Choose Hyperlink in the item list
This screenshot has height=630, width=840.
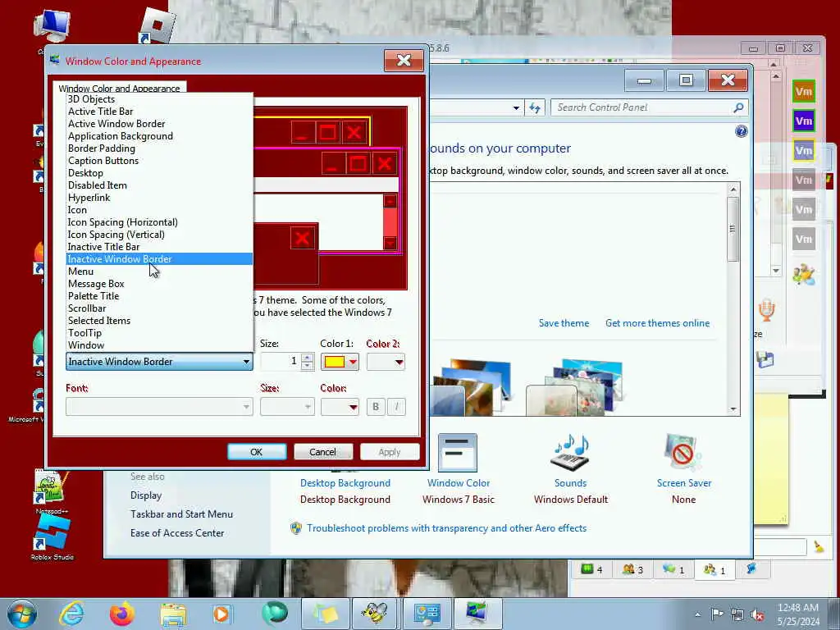pyautogui.click(x=159, y=198)
